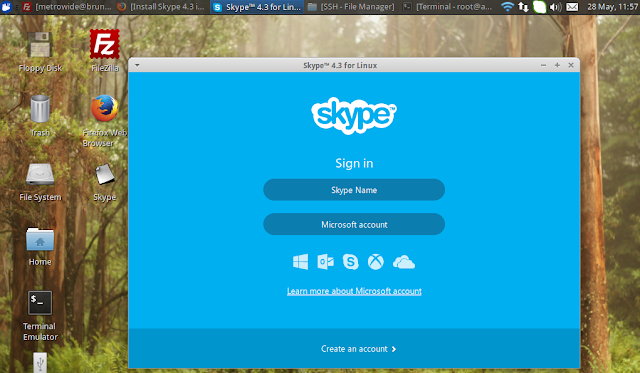Click the Xbox icon in Skype window
640x373 pixels.
click(x=376, y=262)
